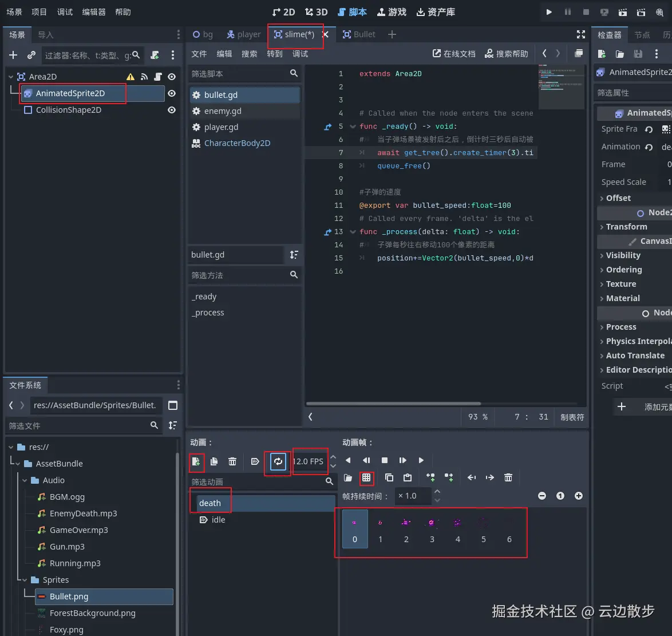The image size is (672, 636).
Task: Expand the Visibility property section
Action: coord(622,255)
